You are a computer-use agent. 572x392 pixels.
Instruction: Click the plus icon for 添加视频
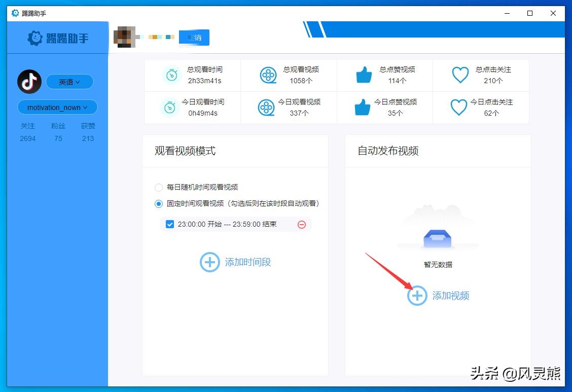click(x=416, y=296)
